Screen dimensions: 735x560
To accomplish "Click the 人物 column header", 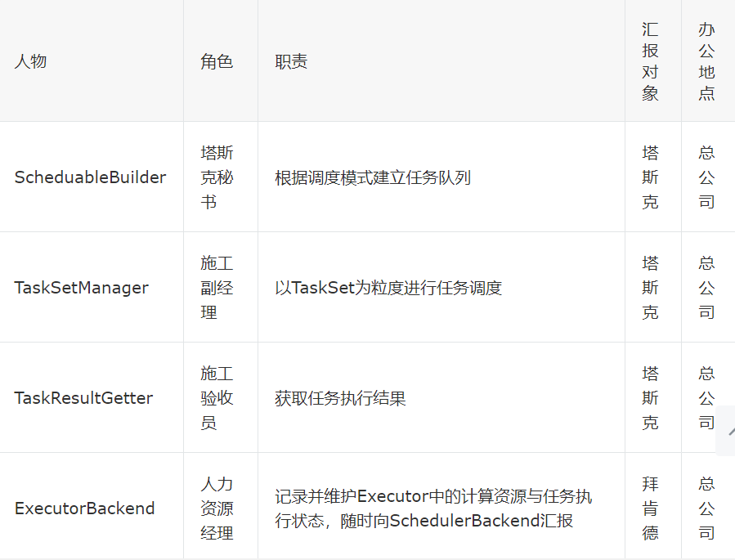I will click(30, 61).
